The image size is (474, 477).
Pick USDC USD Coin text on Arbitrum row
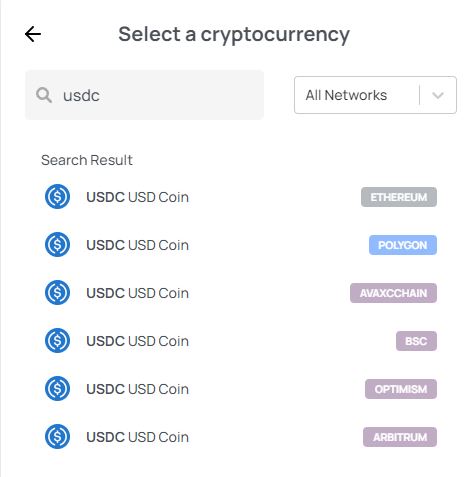coord(138,437)
